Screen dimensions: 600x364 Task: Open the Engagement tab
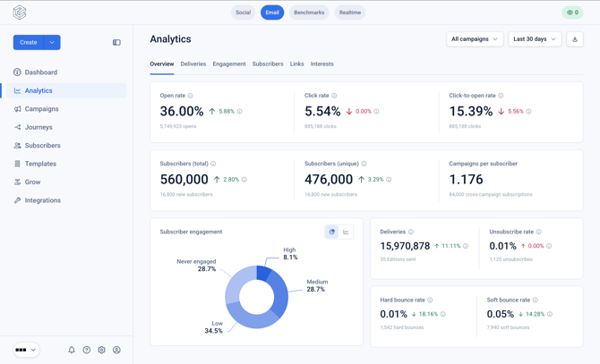click(x=229, y=63)
